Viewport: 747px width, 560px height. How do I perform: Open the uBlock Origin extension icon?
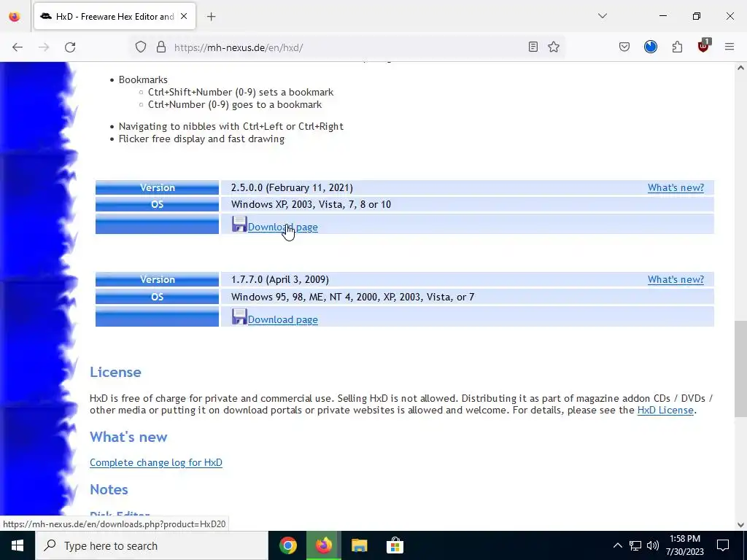(703, 46)
